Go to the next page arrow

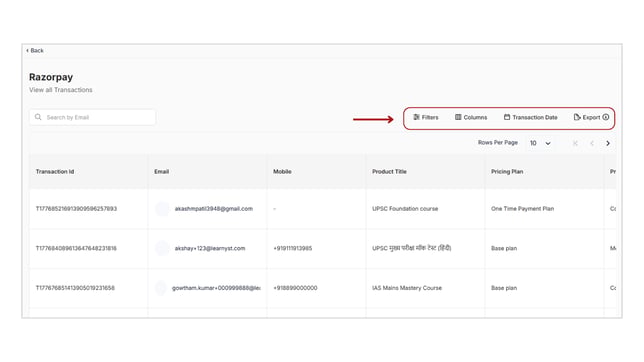pos(608,143)
